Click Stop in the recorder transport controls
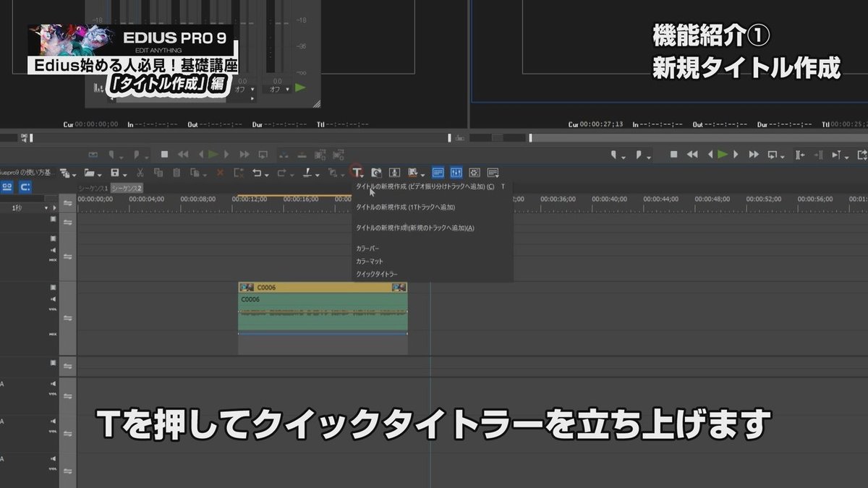The image size is (868, 488). [673, 154]
